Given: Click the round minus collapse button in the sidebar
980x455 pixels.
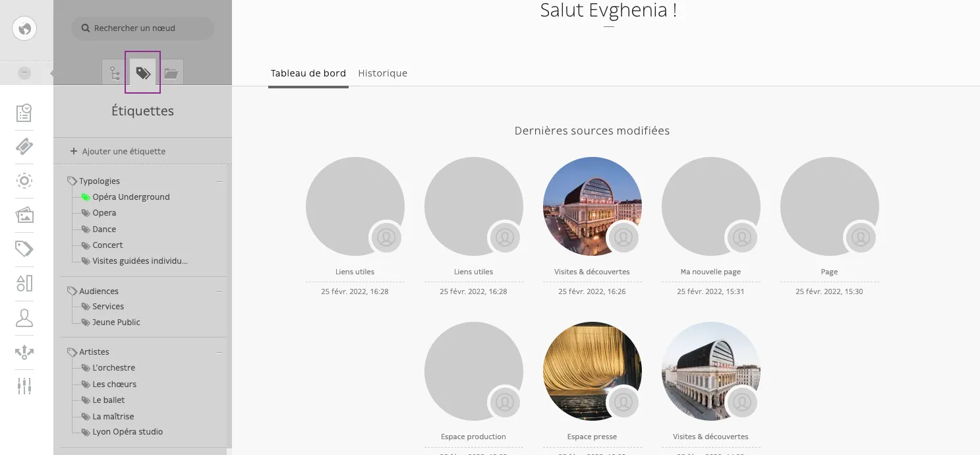Looking at the screenshot, I should coord(24,73).
